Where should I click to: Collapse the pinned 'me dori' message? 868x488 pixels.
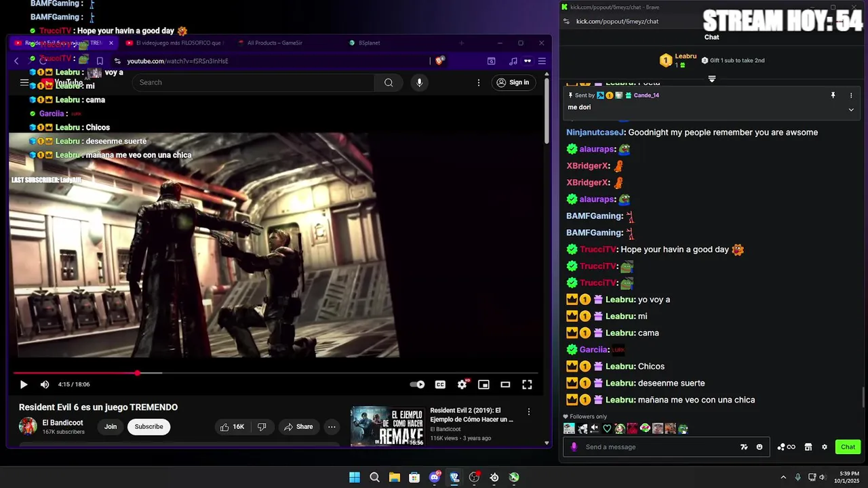851,109
